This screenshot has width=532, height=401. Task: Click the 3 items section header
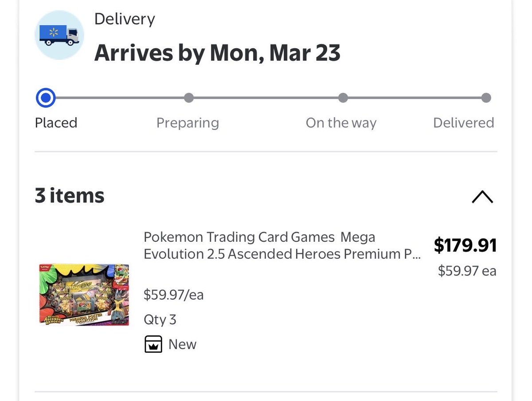point(70,196)
